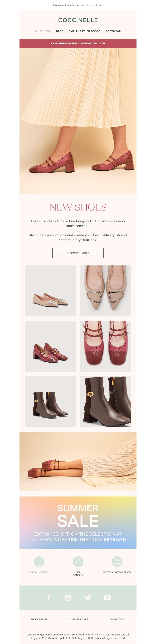Click the unsubscribe 'click here' link
156x644 pixels.
click(97, 634)
